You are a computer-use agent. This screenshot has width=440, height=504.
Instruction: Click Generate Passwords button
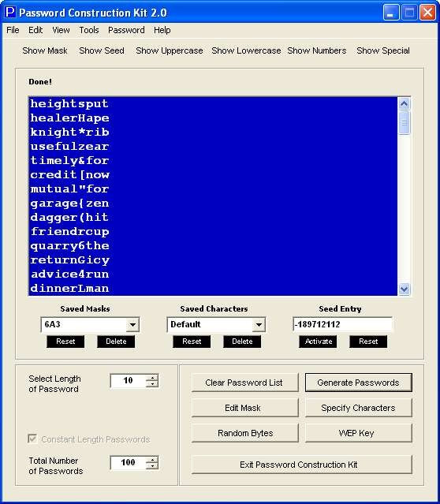coord(358,383)
